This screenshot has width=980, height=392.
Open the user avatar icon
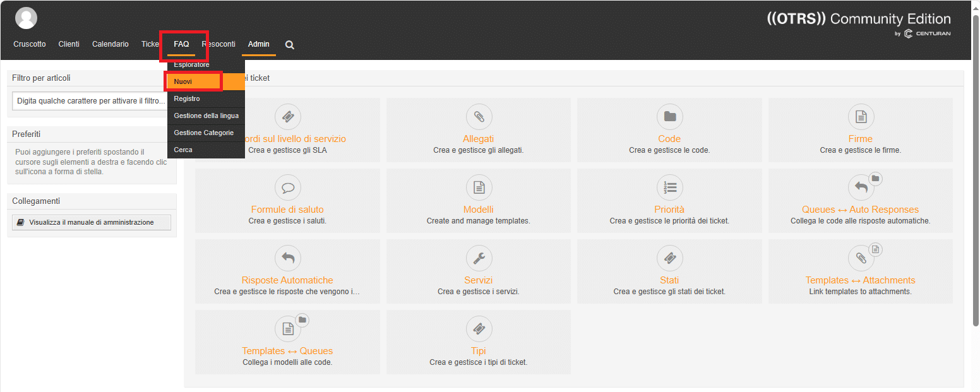[26, 18]
